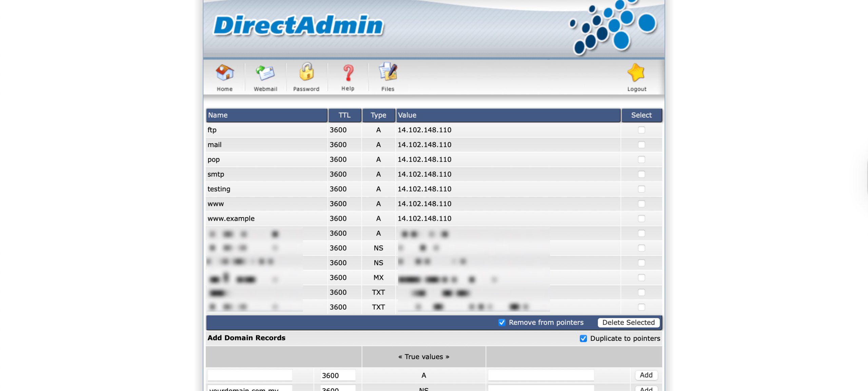Open the Webmail envelope icon

[265, 73]
